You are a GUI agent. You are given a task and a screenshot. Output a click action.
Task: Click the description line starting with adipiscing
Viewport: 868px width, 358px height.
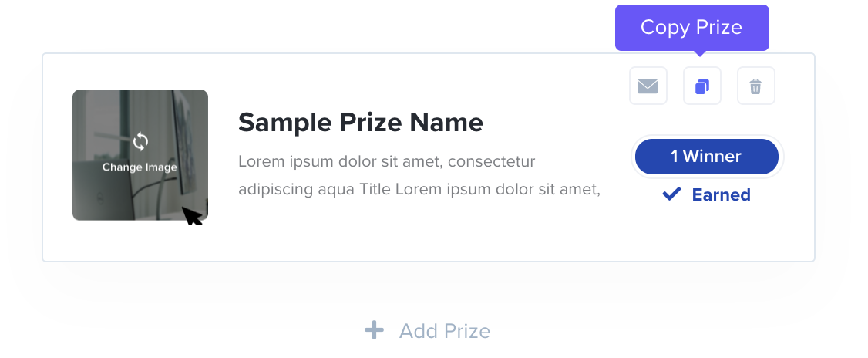click(419, 188)
